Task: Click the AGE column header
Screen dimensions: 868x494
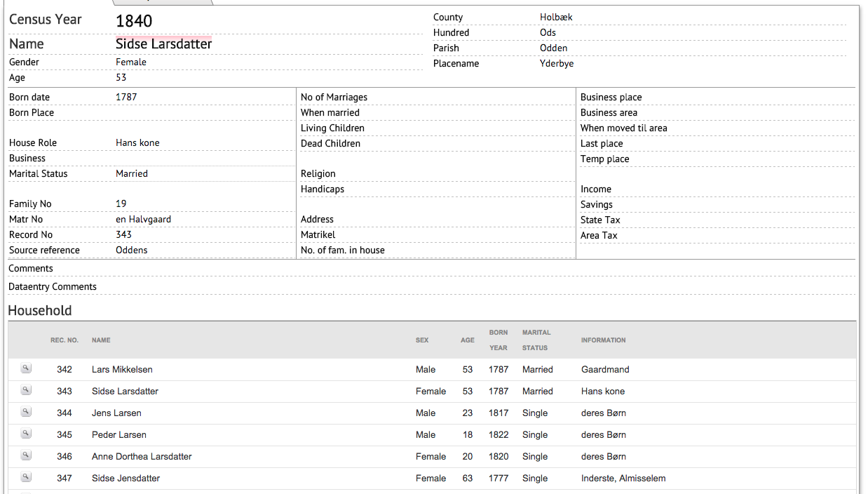Action: pyautogui.click(x=468, y=340)
